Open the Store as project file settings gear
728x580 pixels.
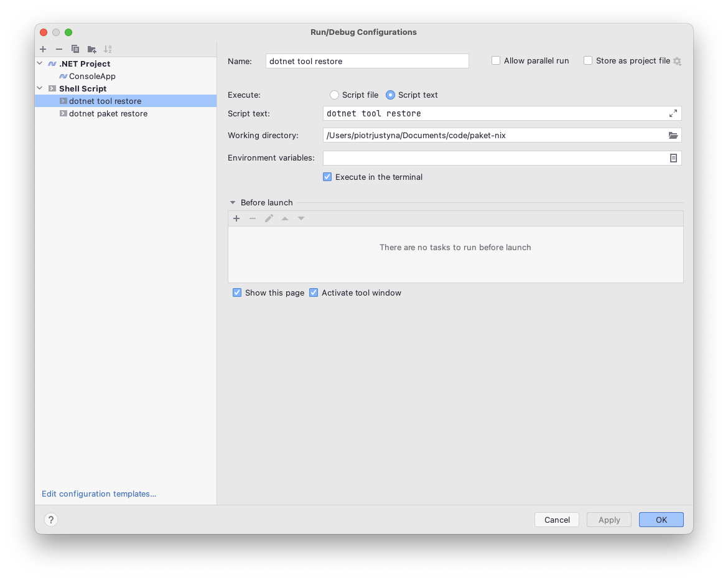(x=677, y=61)
